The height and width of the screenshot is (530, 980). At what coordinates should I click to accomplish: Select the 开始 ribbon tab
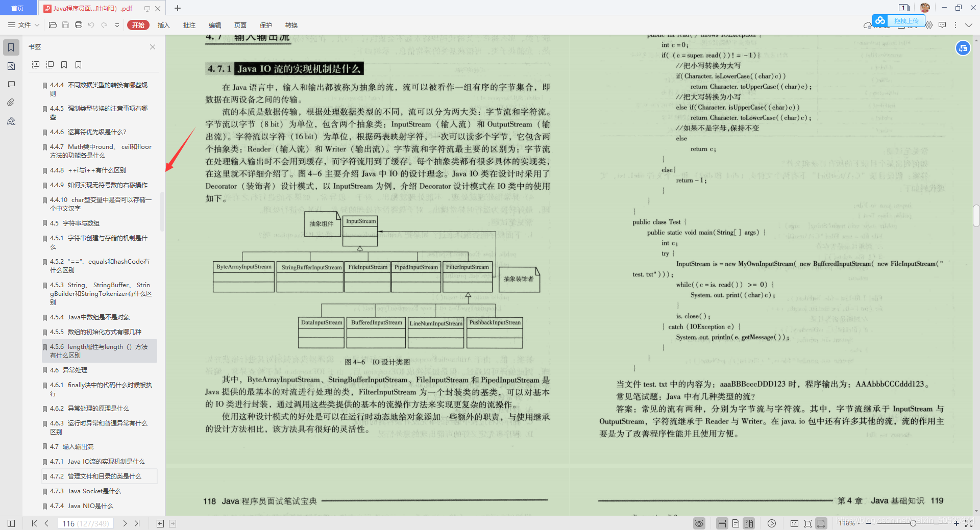click(x=138, y=25)
